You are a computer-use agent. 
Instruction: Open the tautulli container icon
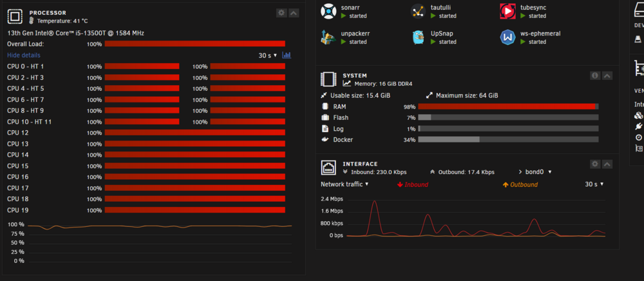click(x=418, y=12)
